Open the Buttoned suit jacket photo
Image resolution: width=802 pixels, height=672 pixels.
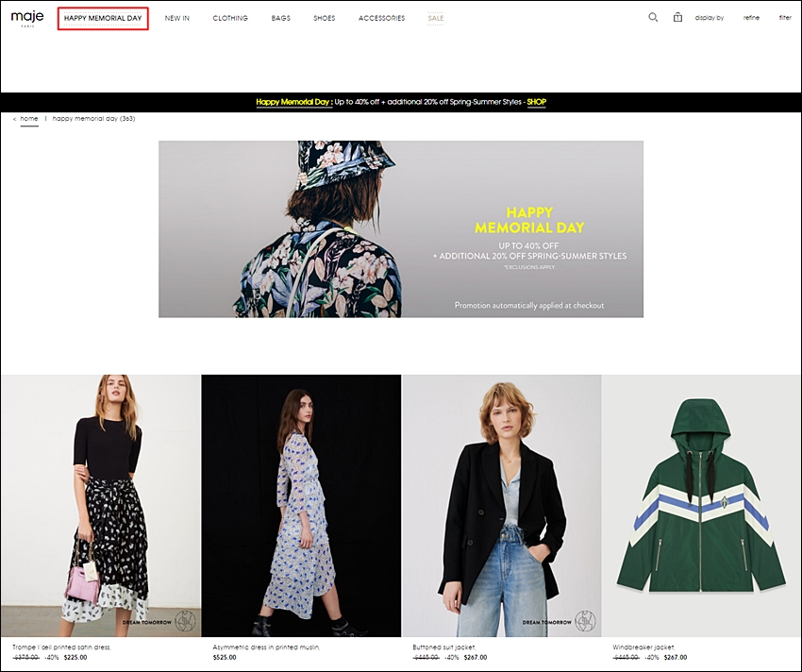coord(501,506)
